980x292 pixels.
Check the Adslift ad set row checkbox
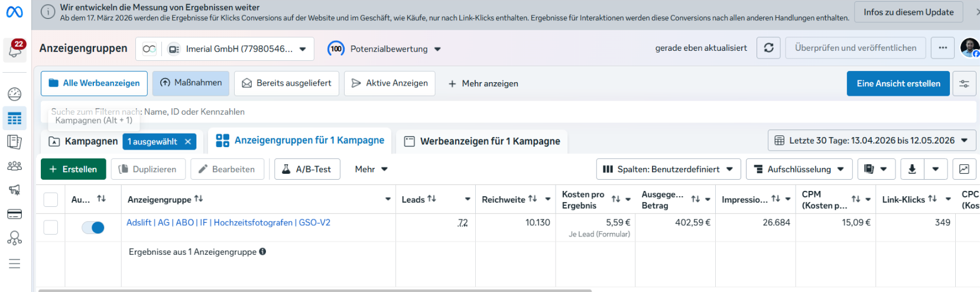[x=51, y=228]
